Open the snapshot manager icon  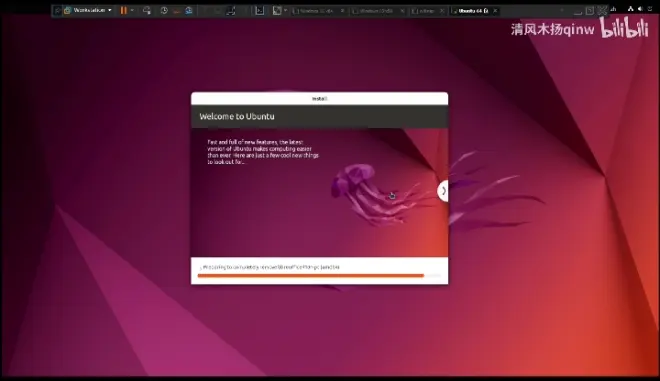click(x=189, y=11)
